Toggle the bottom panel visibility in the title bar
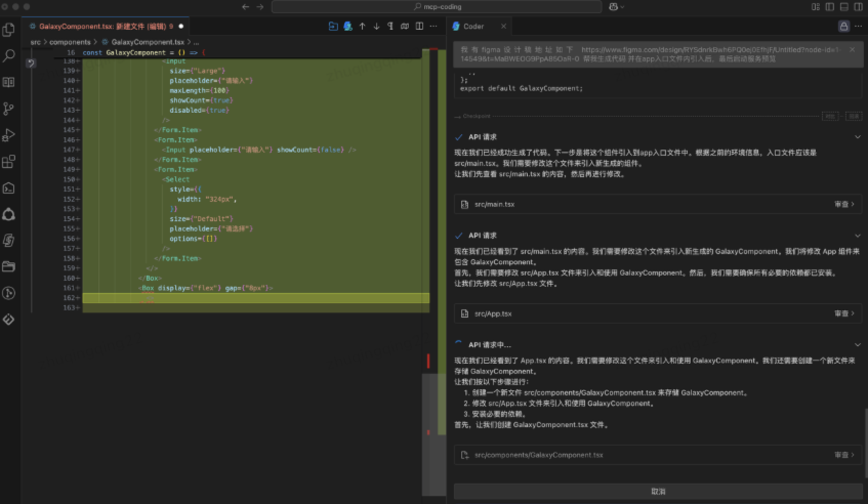Viewport: 868px width, 504px height. 844,7
